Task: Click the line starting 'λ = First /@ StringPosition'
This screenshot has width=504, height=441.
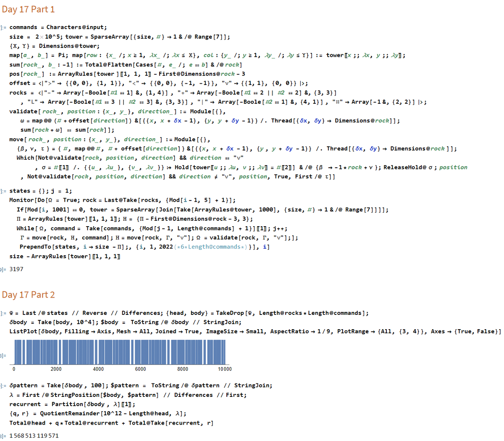Action: [128, 395]
